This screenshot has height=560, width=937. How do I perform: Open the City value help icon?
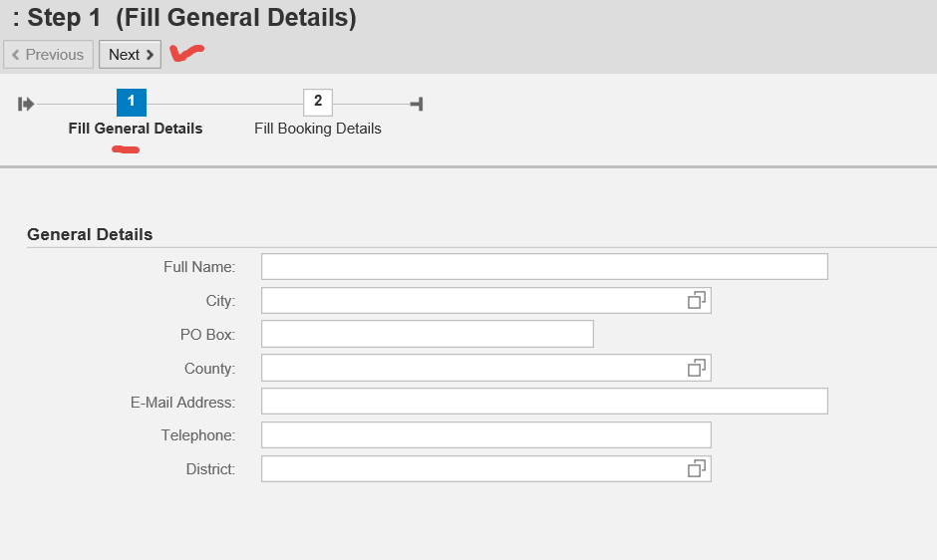[x=697, y=300]
